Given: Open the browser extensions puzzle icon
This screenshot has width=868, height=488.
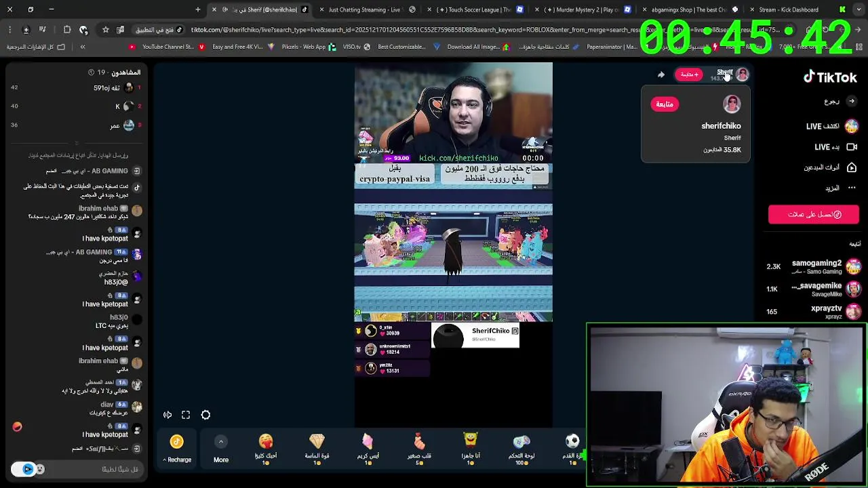Looking at the screenshot, I should pyautogui.click(x=67, y=30).
